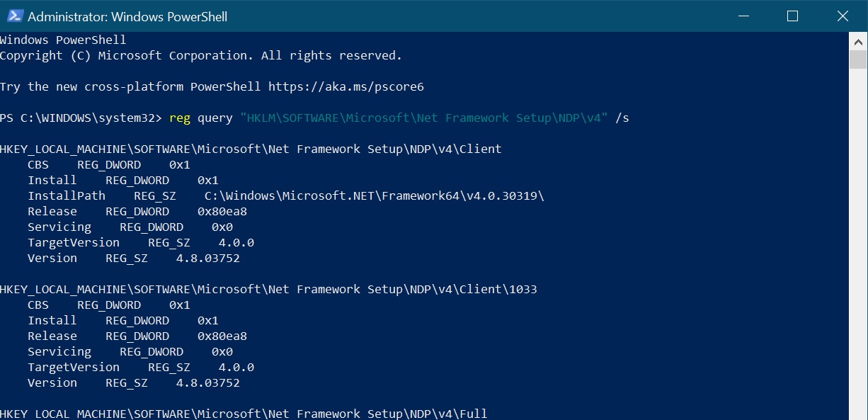
Task: Click the 'reg' command word
Action: [x=180, y=118]
